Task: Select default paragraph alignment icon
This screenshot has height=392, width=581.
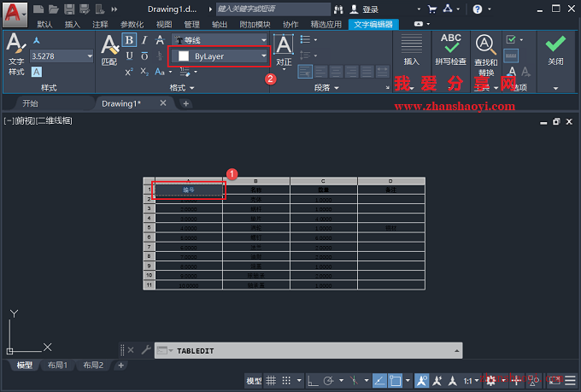Action: (305, 72)
